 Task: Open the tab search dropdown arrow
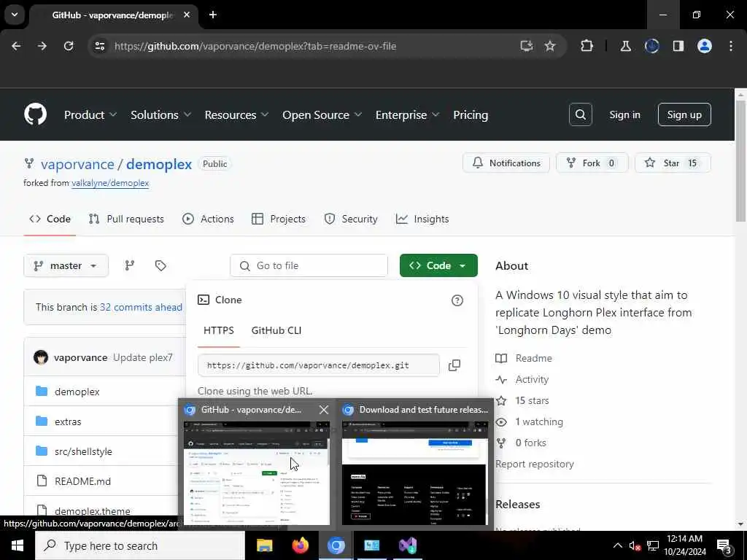[15, 15]
